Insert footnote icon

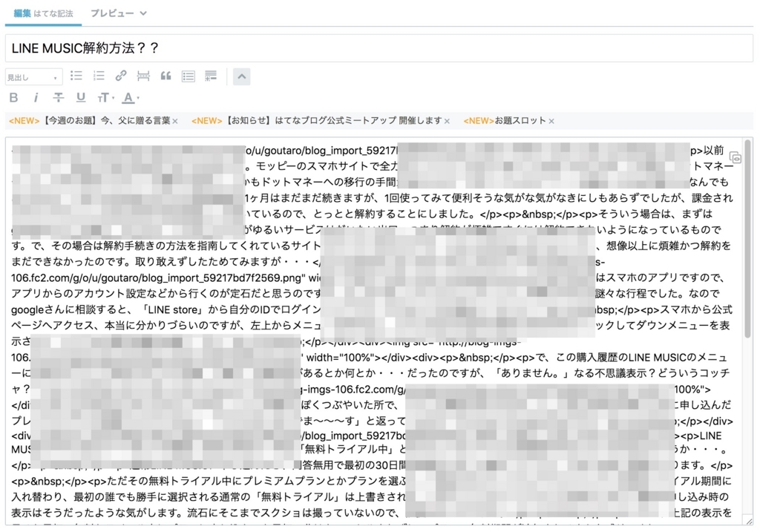point(210,76)
